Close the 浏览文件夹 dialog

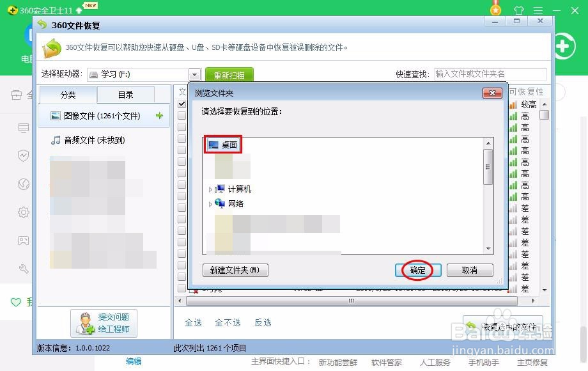[492, 93]
